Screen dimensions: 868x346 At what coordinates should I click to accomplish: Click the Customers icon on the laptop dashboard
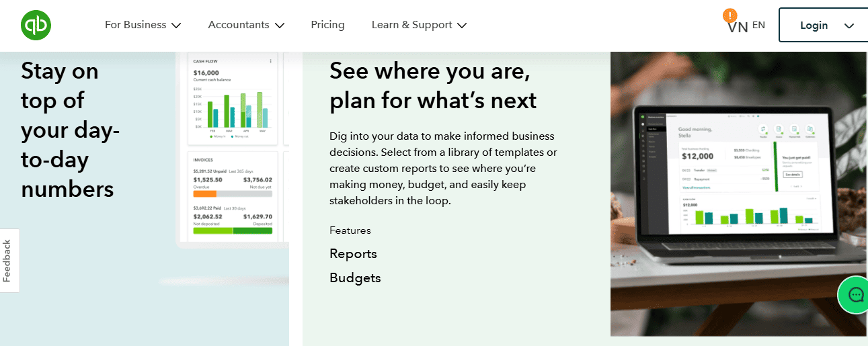coord(811,129)
